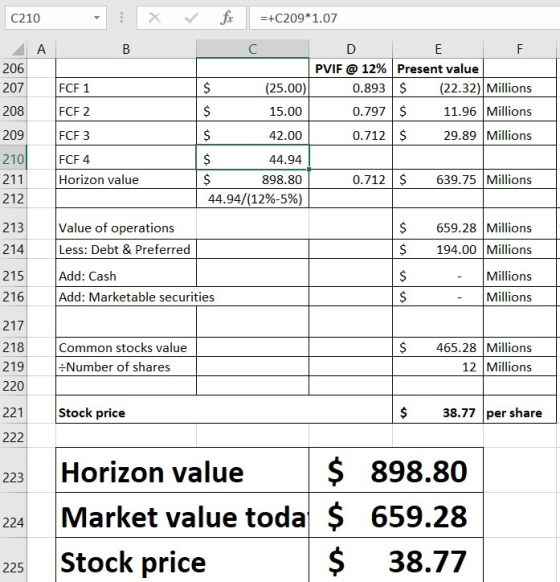
Task: Select column A header
Action: click(41, 49)
